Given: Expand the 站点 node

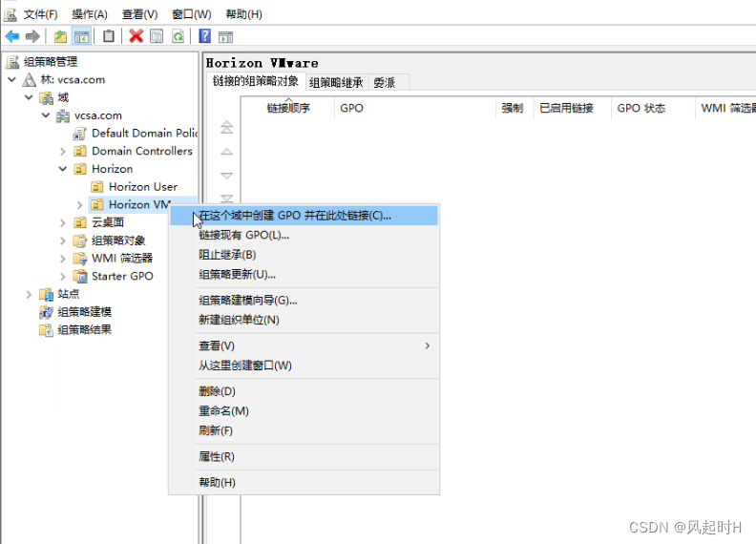Looking at the screenshot, I should 29,294.
